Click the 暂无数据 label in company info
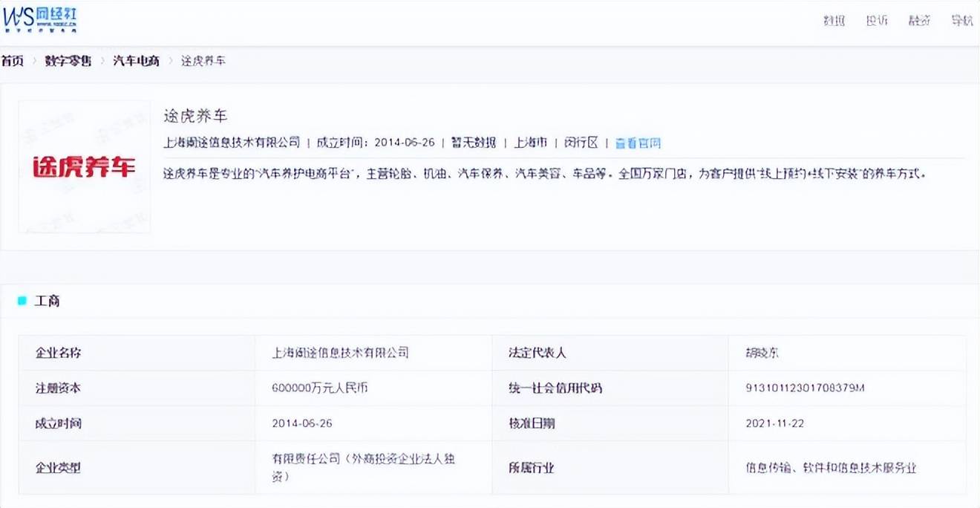The image size is (980, 508). (x=473, y=143)
